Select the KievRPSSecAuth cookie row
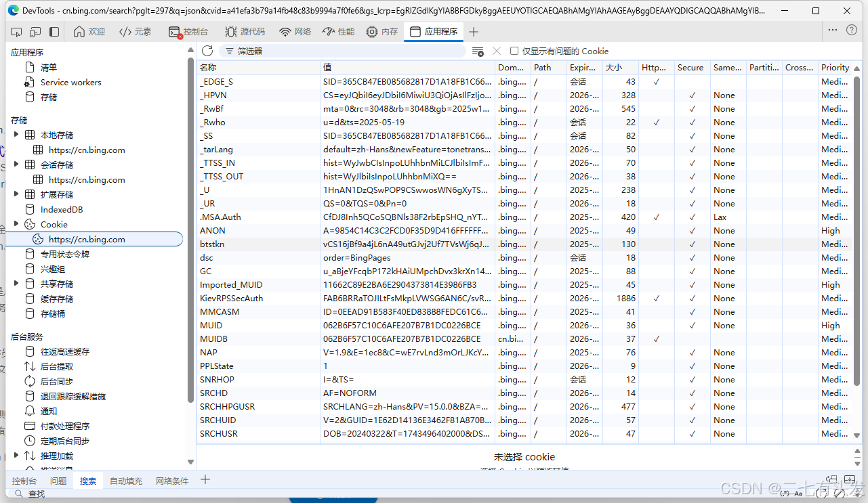The image size is (868, 503). tap(524, 298)
